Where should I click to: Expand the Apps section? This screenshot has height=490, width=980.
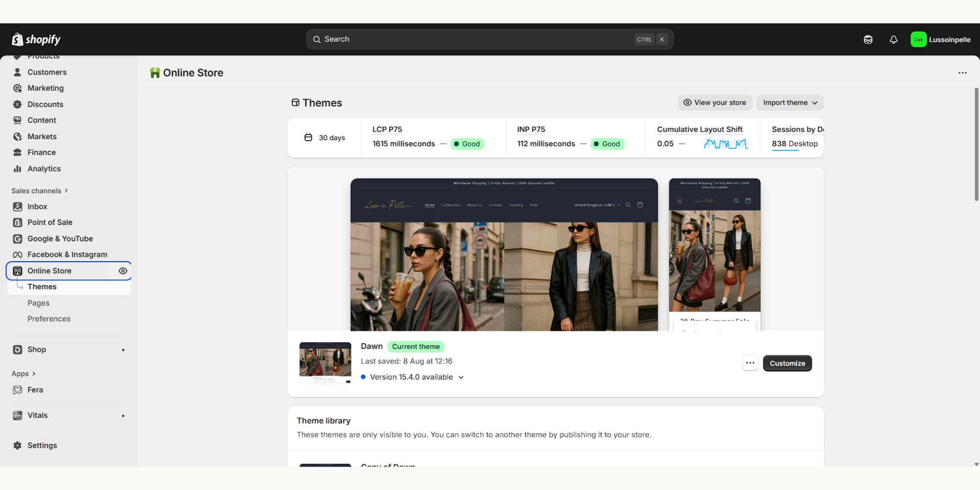pos(24,374)
